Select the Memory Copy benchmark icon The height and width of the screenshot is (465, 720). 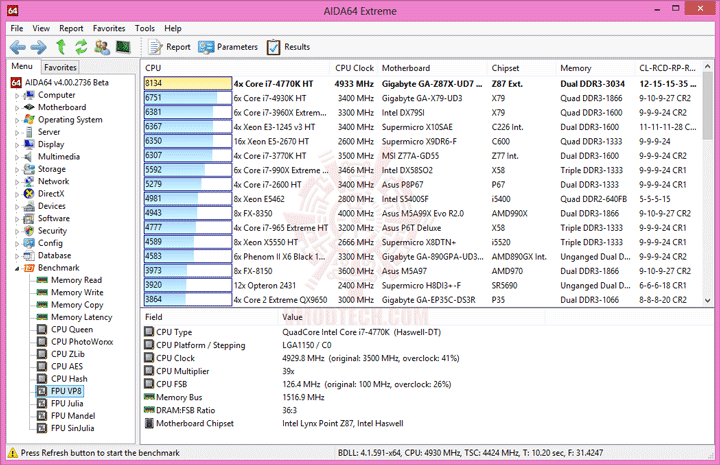pos(42,305)
